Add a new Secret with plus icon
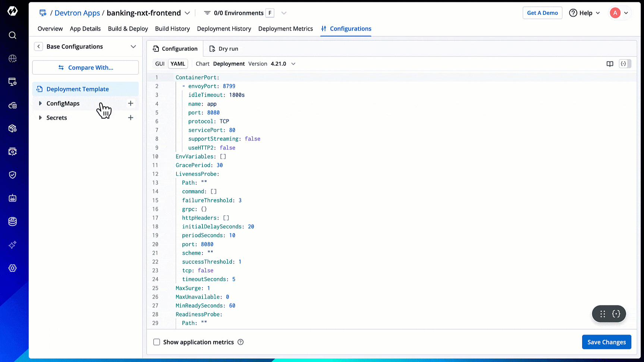This screenshot has height=362, width=644. pyautogui.click(x=131, y=118)
